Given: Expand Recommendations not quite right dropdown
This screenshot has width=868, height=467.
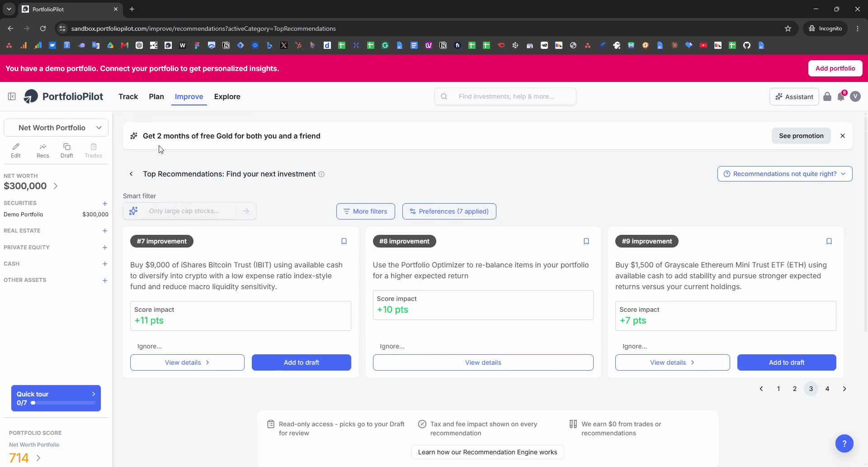Looking at the screenshot, I should 785,174.
